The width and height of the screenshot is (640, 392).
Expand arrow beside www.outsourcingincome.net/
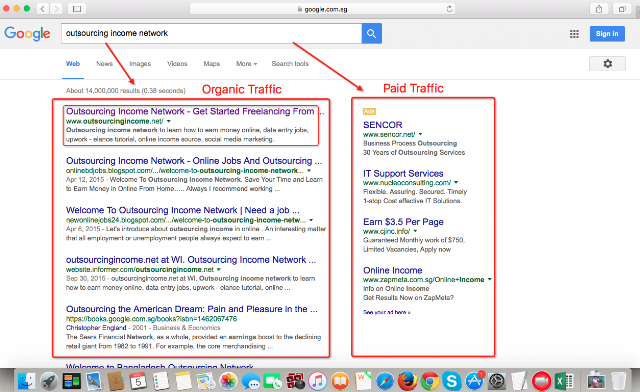click(169, 121)
